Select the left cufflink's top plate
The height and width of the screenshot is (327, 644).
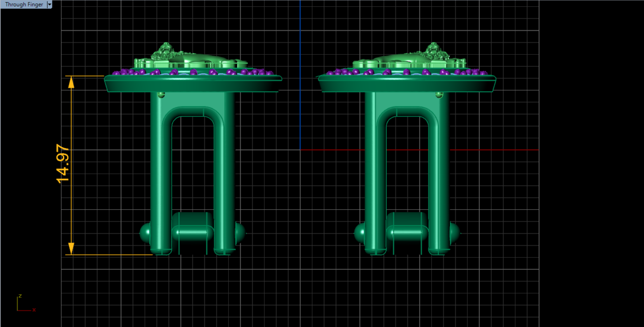(192, 84)
